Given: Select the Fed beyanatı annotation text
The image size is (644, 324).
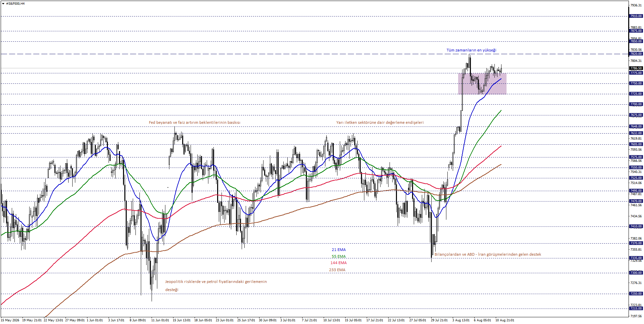Looking at the screenshot, I should coord(195,122).
